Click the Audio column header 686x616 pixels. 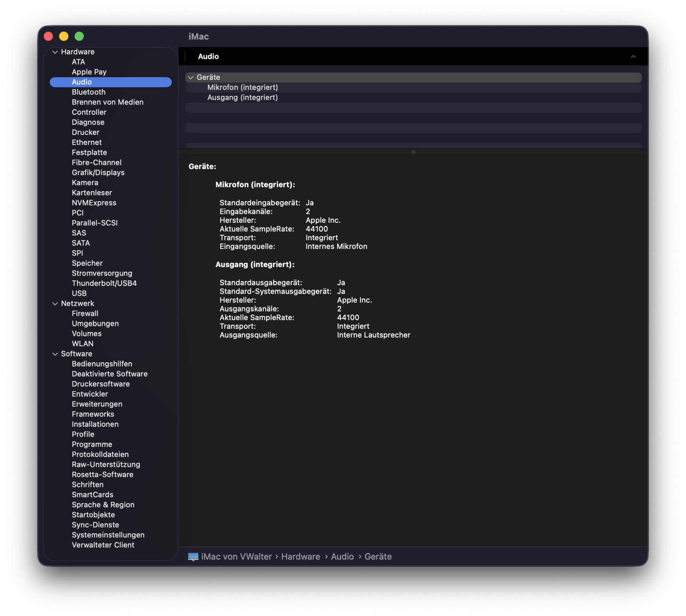tap(208, 57)
